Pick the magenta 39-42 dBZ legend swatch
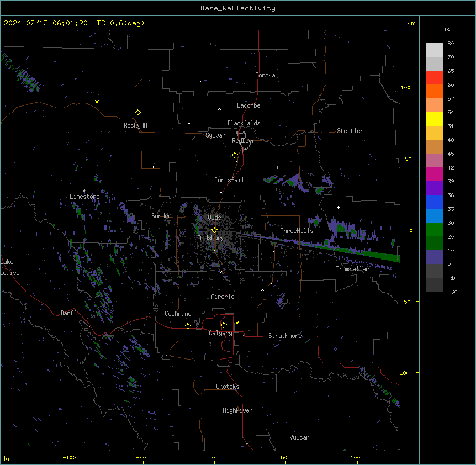The height and width of the screenshot is (465, 476). 434,174
